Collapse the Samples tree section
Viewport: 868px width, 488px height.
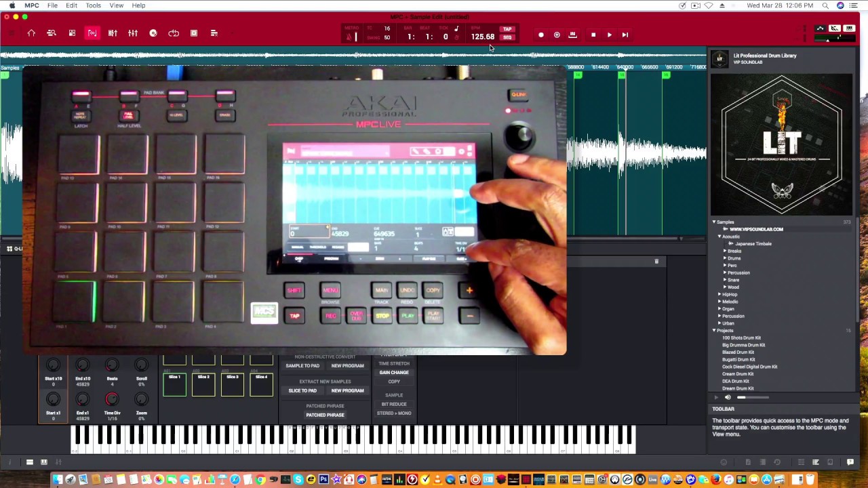click(x=714, y=222)
